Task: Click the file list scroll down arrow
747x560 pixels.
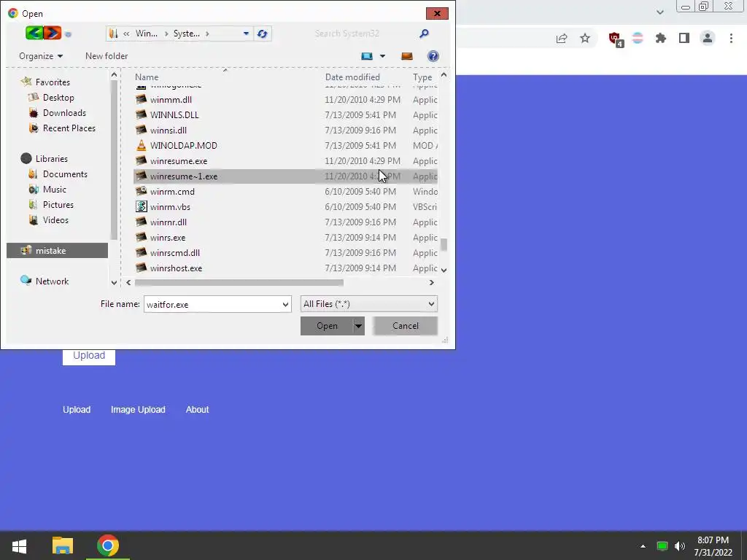Action: click(x=444, y=270)
